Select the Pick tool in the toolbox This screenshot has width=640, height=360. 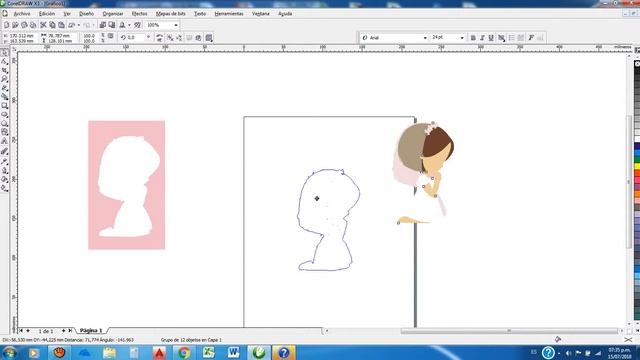pos(4,53)
